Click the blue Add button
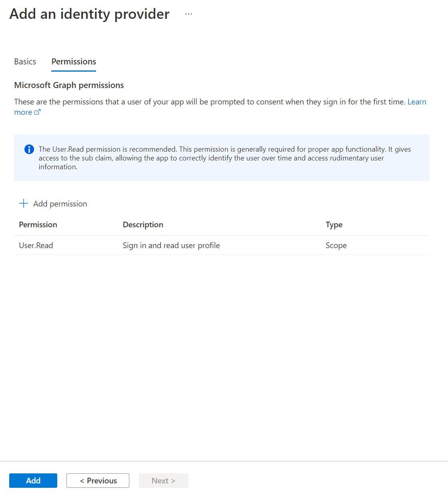 coord(33,481)
